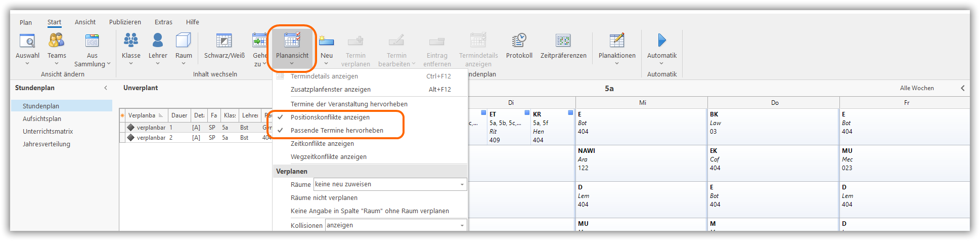Viewport: 980px width, 241px height.
Task: Select Aufsichtsplan in the left panel
Action: click(42, 119)
